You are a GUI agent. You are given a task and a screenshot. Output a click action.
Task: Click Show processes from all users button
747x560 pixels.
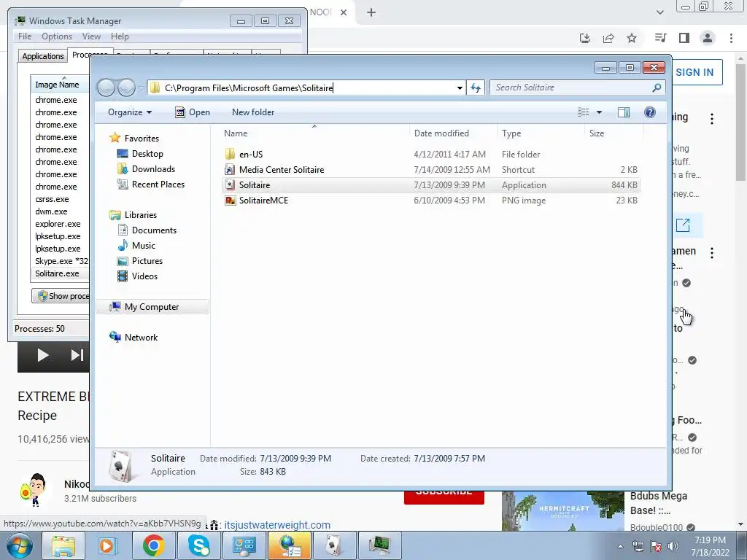61,296
